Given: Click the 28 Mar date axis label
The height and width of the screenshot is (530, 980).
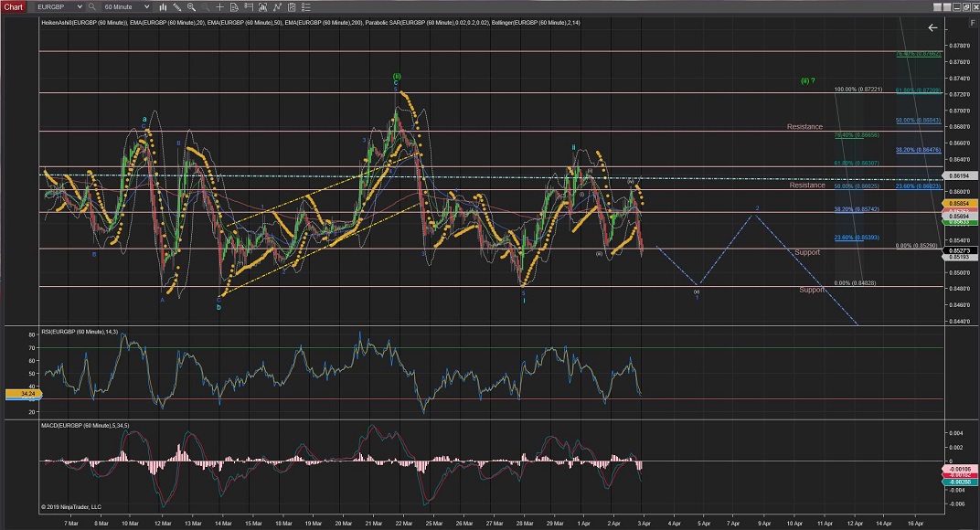Looking at the screenshot, I should pyautogui.click(x=525, y=524).
